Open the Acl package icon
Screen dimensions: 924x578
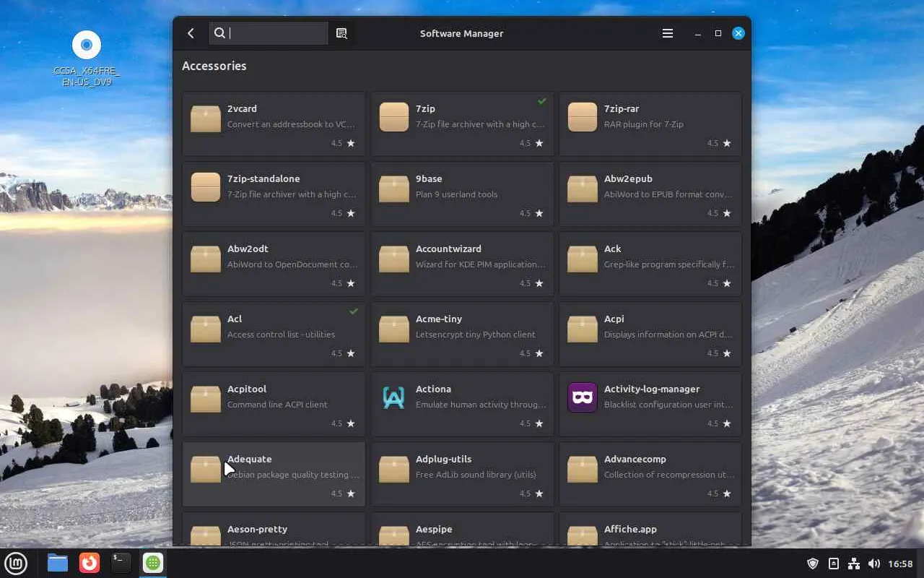tap(206, 328)
